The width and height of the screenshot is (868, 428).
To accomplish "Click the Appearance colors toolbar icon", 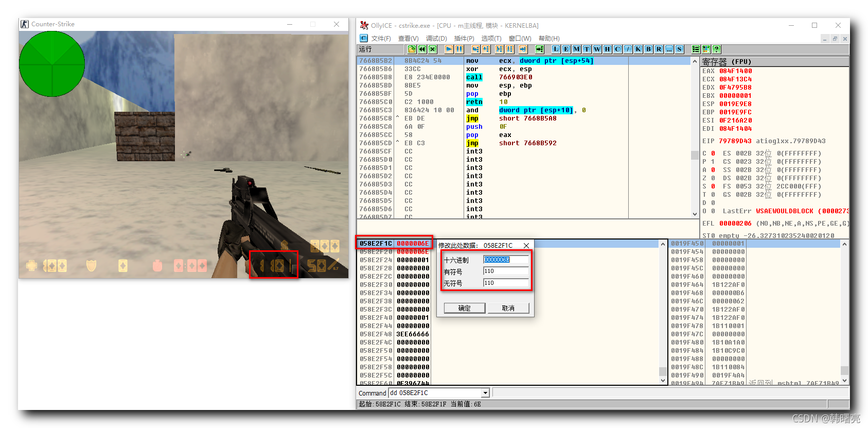I will pyautogui.click(x=706, y=49).
